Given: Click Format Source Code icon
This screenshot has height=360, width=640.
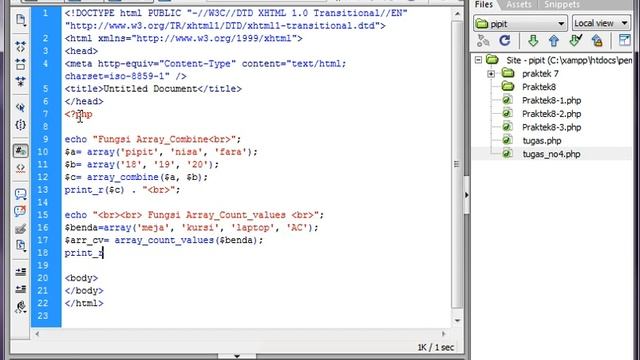Looking at the screenshot, I should point(20,307).
